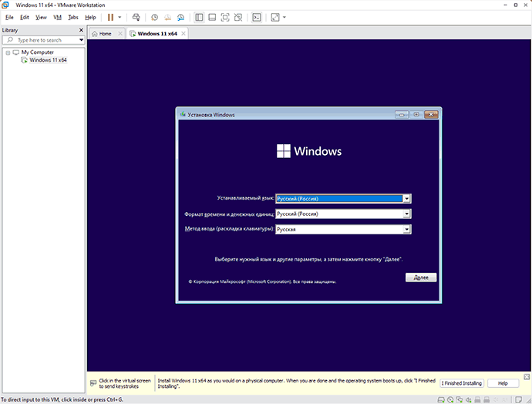Click the message log icon
Image resolution: width=532 pixels, height=404 pixels.
tap(518, 400)
